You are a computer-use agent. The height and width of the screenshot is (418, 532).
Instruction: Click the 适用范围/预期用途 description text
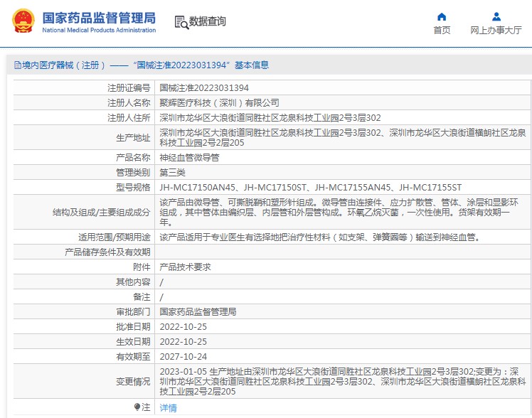point(321,237)
